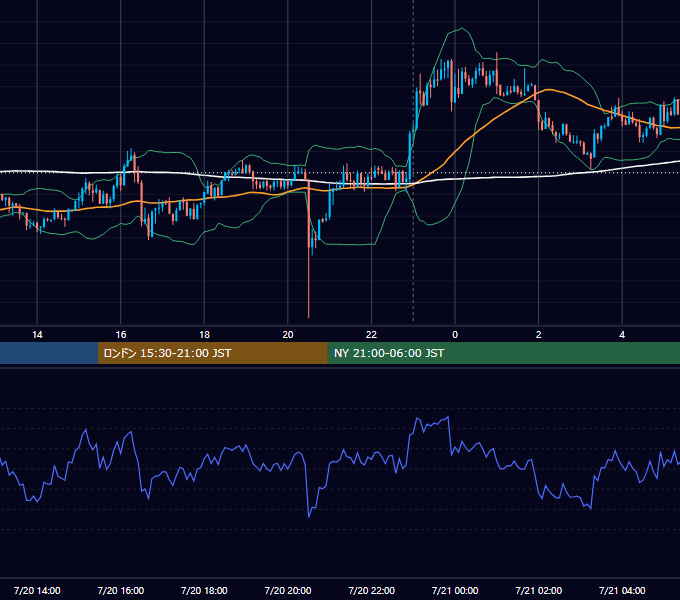Click the blue session bar before London
Viewport: 680px width, 600px height.
tap(49, 353)
